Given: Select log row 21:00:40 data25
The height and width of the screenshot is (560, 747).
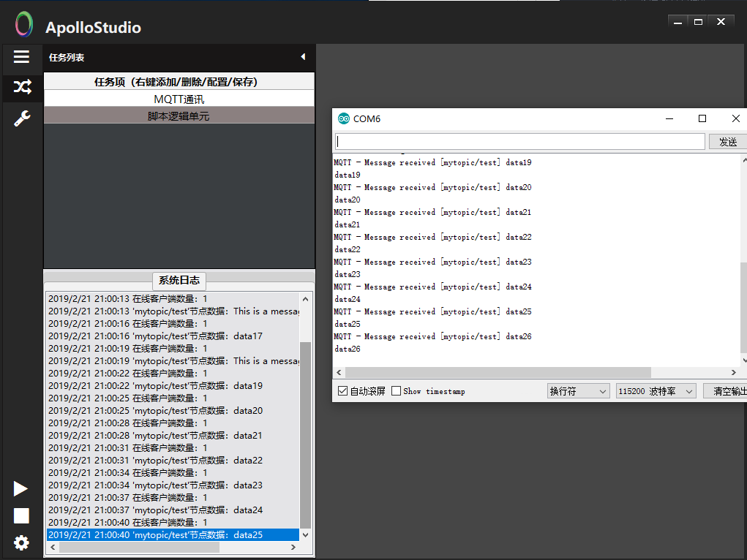Looking at the screenshot, I should (x=173, y=534).
